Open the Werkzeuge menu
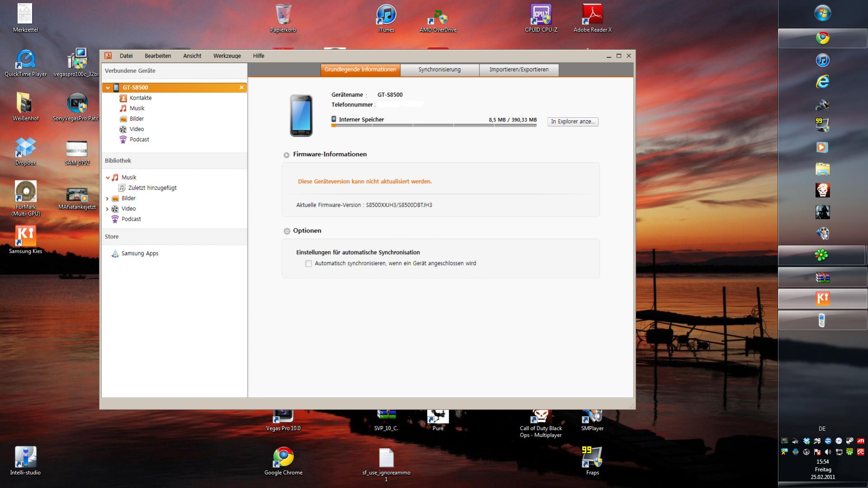The width and height of the screenshot is (868, 488). 227,56
